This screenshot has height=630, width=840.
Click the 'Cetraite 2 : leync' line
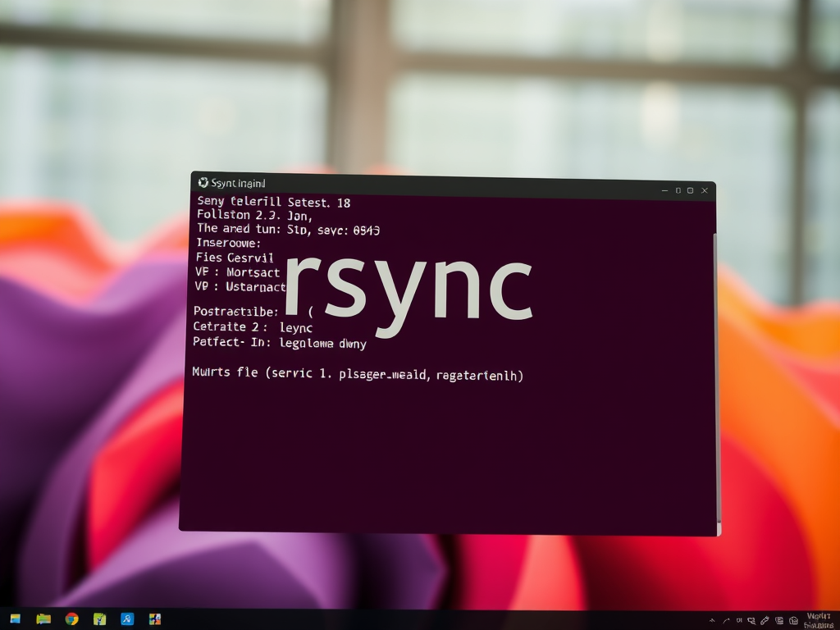253,326
